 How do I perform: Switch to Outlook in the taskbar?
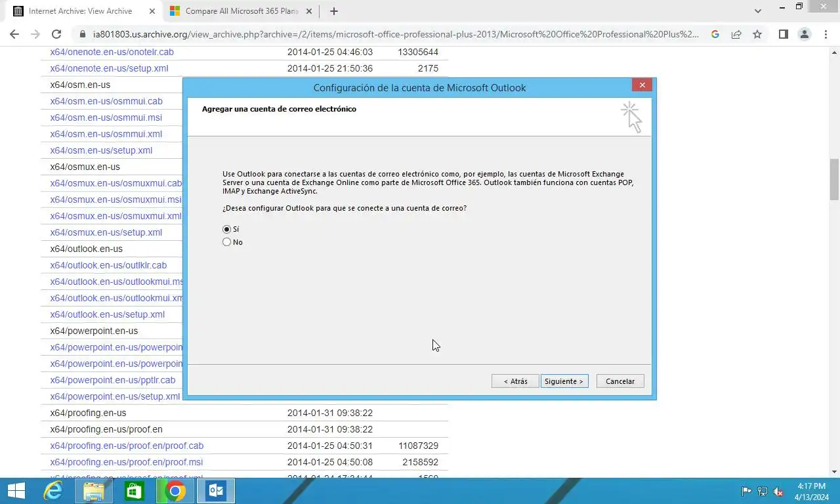pyautogui.click(x=216, y=491)
